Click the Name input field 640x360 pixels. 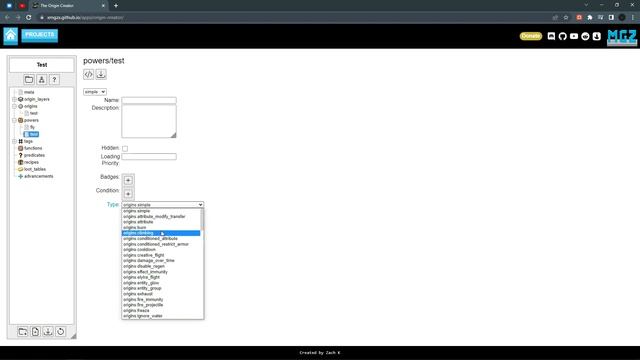149,100
